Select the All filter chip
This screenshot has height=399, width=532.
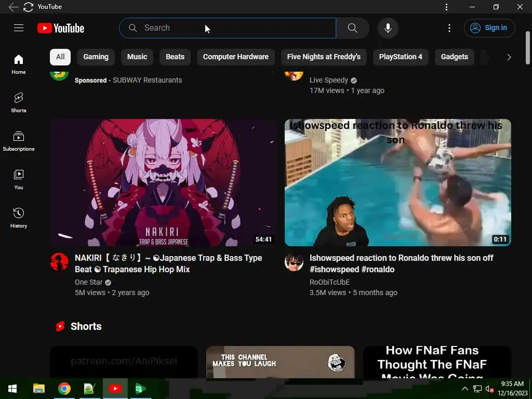tap(60, 57)
